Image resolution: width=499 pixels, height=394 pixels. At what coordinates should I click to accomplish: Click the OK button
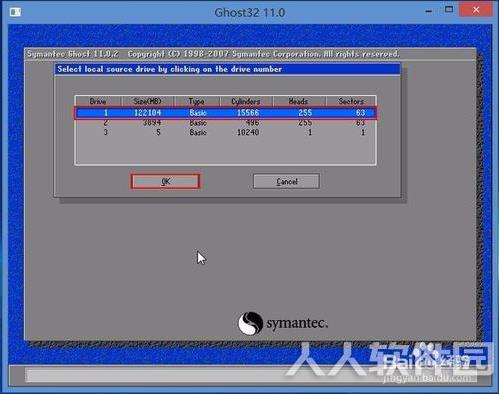pyautogui.click(x=165, y=182)
